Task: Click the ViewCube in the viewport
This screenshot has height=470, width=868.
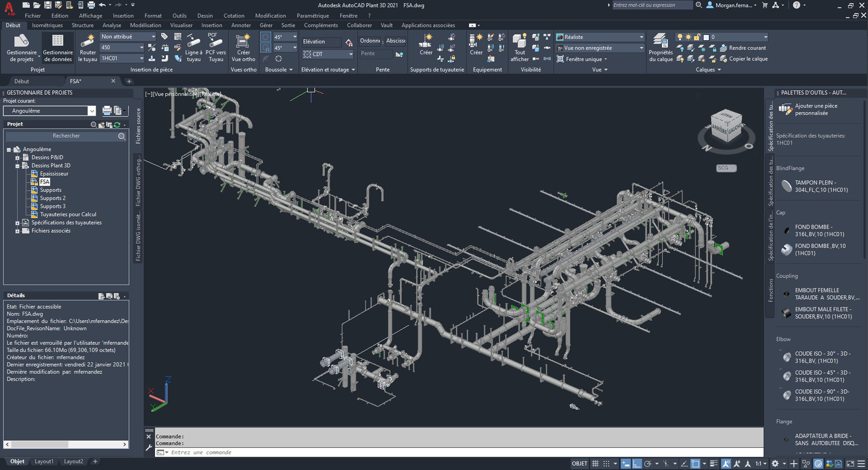Action: 726,126
